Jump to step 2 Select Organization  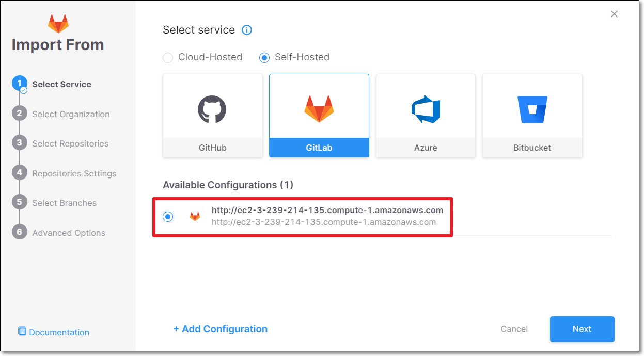71,114
